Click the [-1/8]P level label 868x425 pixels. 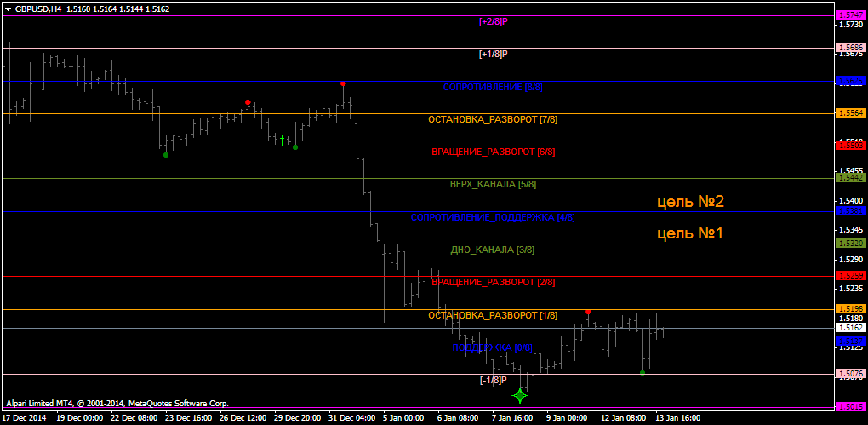tap(494, 380)
